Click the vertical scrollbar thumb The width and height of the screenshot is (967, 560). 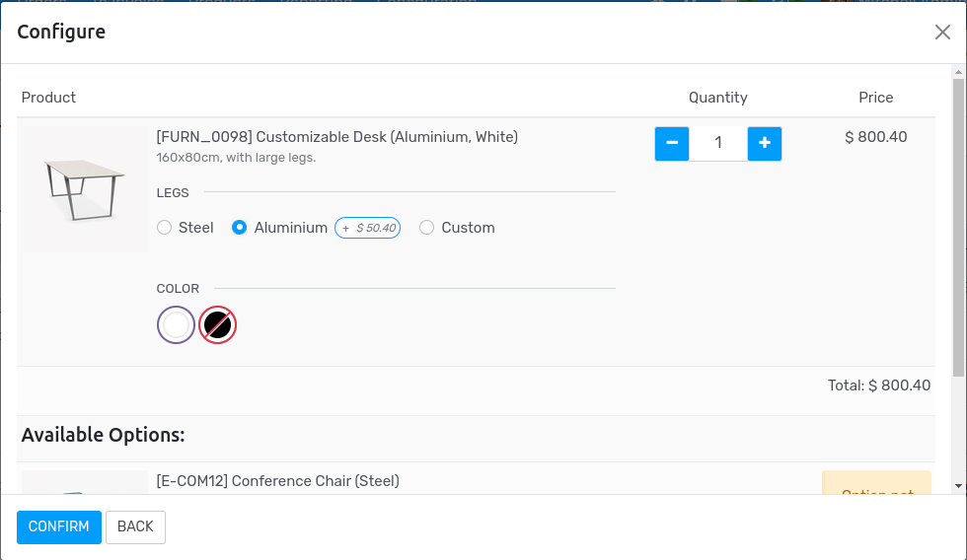[x=958, y=227]
